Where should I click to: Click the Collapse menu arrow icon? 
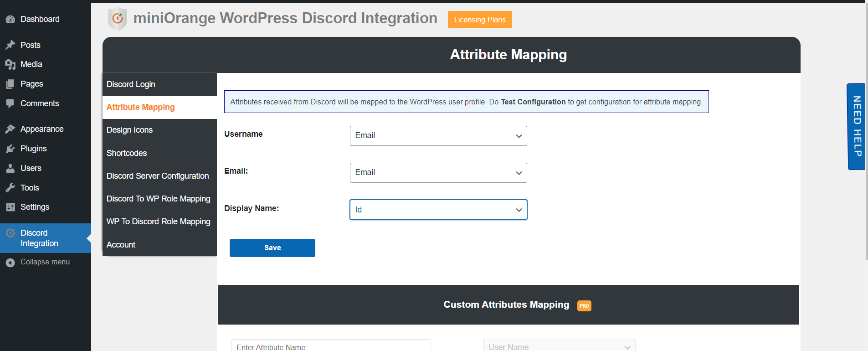pyautogui.click(x=10, y=263)
